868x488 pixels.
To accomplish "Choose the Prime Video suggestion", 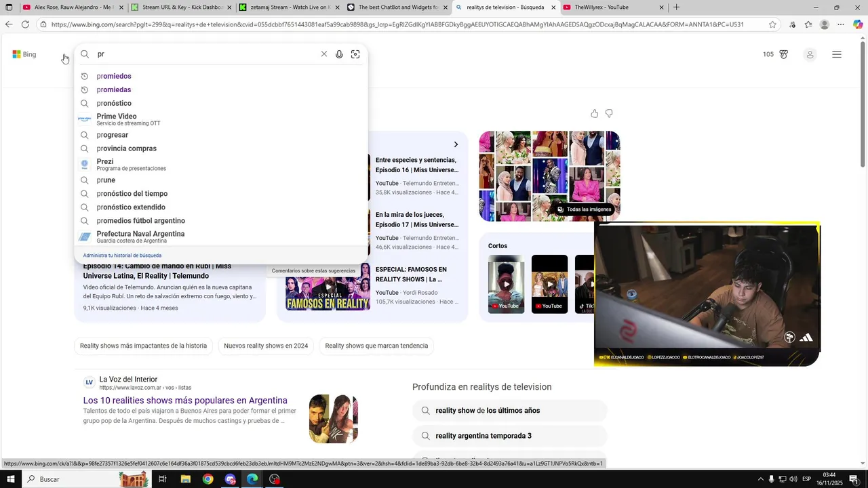I will pos(221,119).
